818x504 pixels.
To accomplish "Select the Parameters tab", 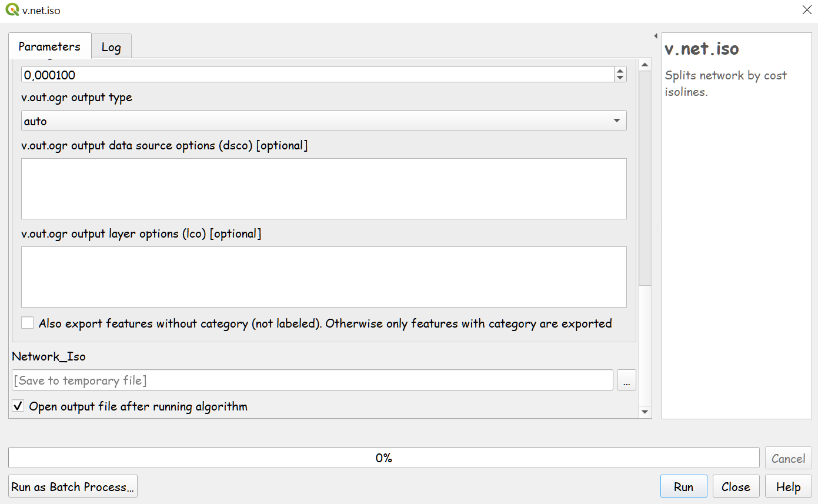I will tap(49, 46).
